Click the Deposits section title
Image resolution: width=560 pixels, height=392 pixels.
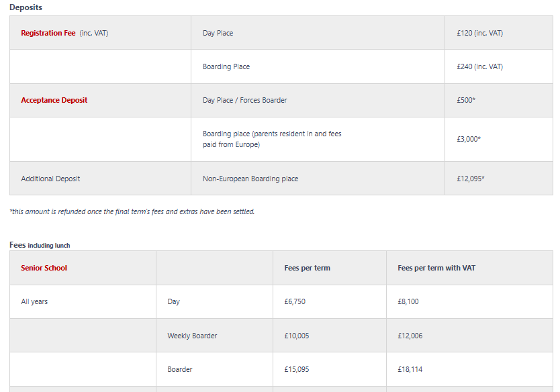point(26,7)
